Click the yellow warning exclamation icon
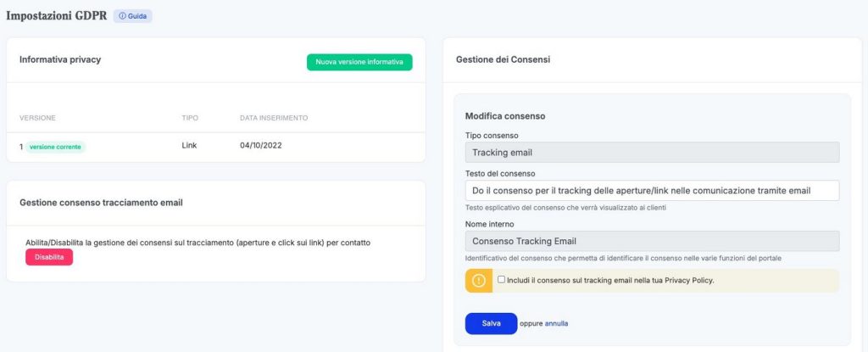The image size is (868, 352). (479, 281)
